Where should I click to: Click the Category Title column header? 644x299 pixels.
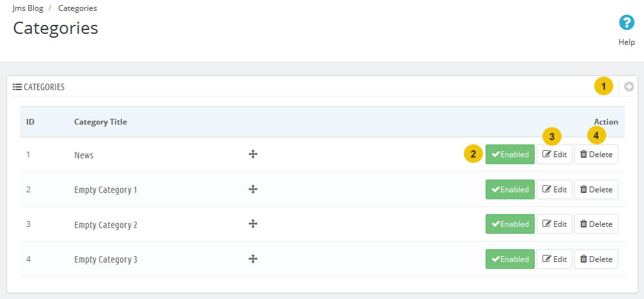tap(100, 122)
